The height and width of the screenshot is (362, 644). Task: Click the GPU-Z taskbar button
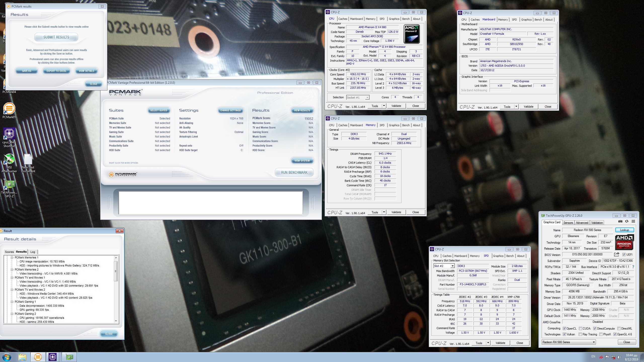69,357
